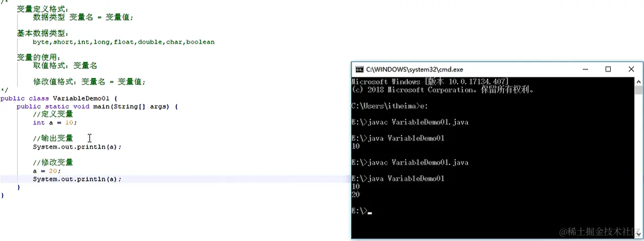This screenshot has height=241, width=644.
Task: Click the highlighted last System.out.println(a); line
Action: [77, 179]
